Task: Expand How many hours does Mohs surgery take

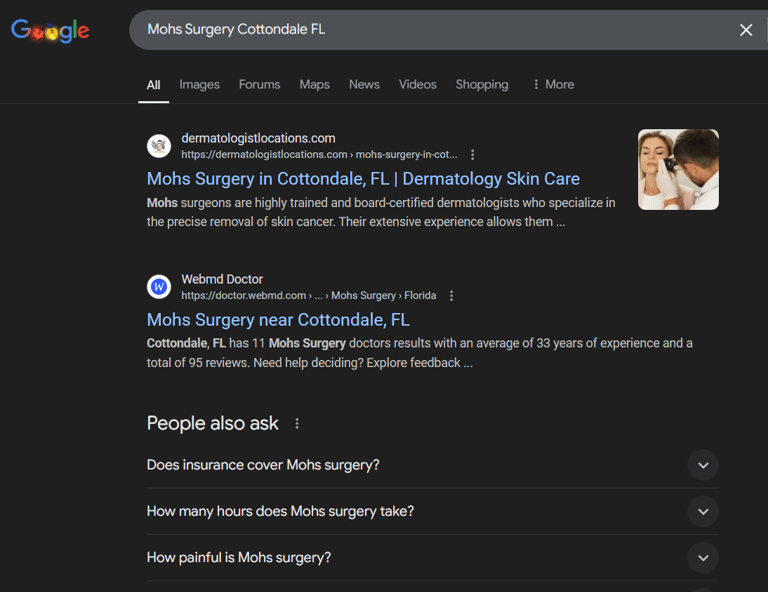Action: [432, 511]
